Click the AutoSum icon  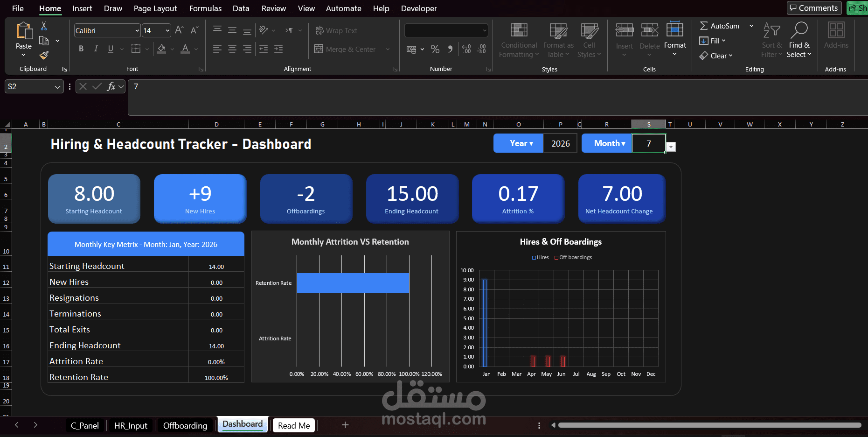point(705,26)
